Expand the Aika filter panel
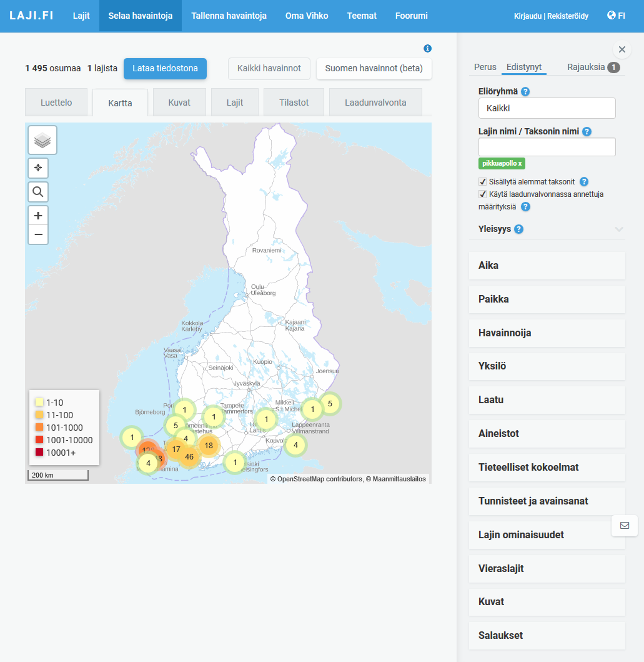This screenshot has height=662, width=644. 547,266
